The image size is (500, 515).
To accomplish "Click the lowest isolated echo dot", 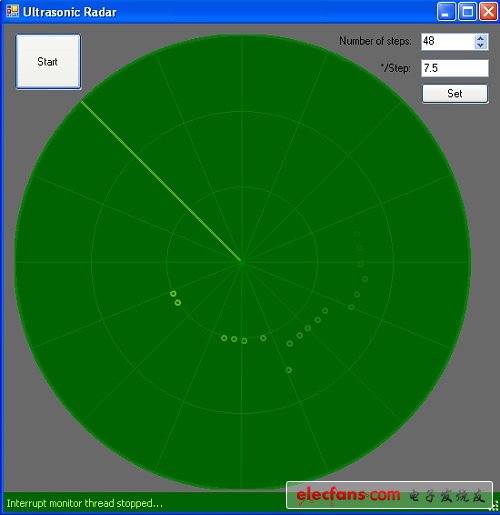I will click(289, 370).
